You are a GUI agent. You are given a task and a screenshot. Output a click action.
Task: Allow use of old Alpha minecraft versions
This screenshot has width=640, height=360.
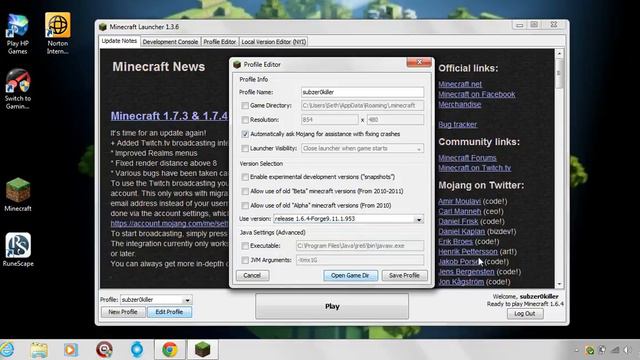(x=245, y=206)
